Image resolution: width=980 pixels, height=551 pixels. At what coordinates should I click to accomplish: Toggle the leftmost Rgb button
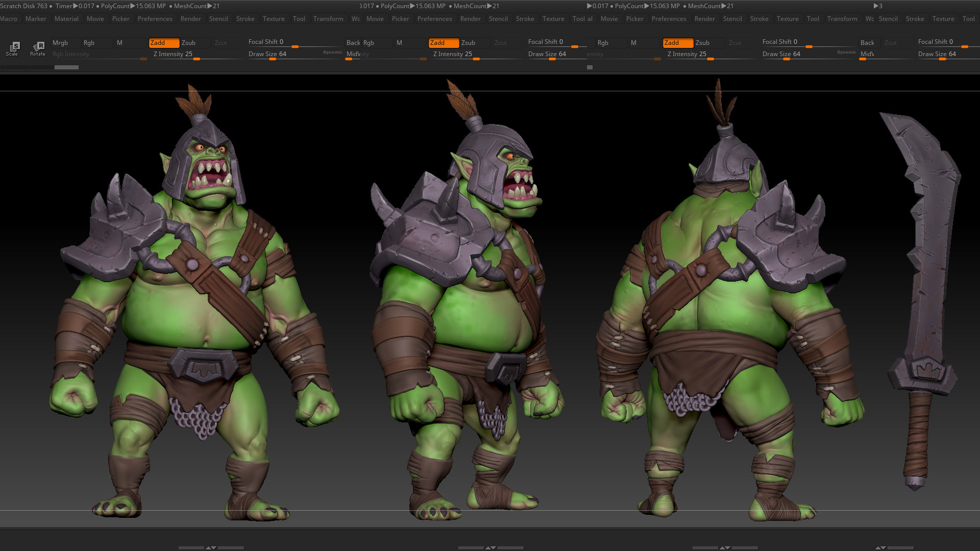[x=96, y=43]
